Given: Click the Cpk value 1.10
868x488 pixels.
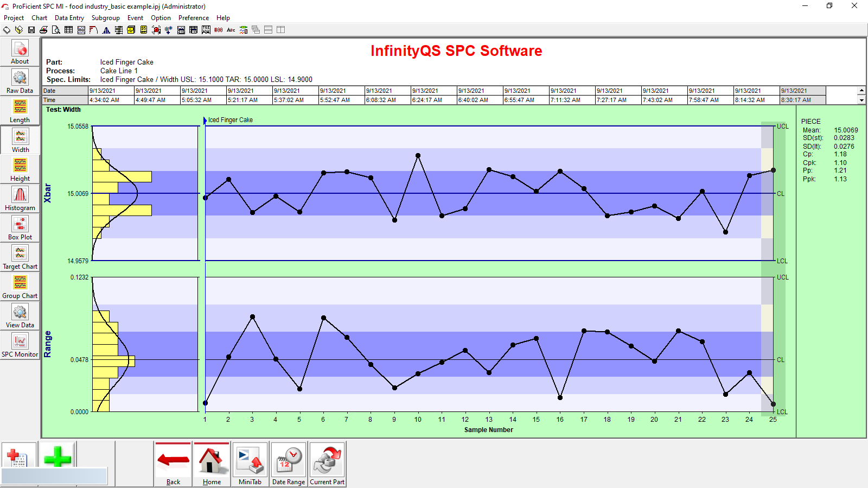Looking at the screenshot, I should (840, 163).
